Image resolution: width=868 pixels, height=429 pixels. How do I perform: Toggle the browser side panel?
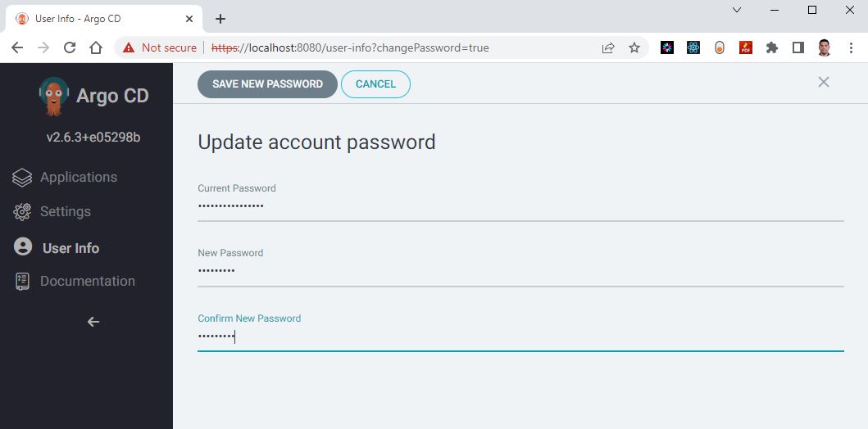(798, 47)
